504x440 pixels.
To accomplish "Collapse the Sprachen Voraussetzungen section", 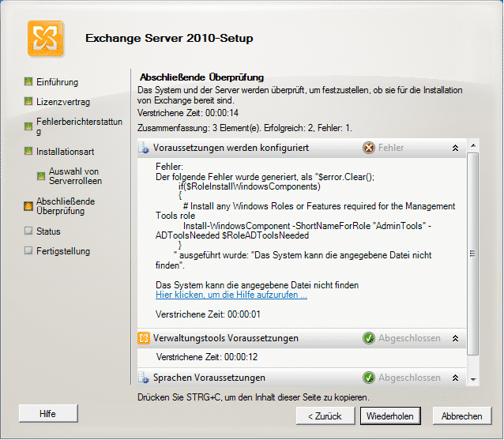I will [x=455, y=378].
